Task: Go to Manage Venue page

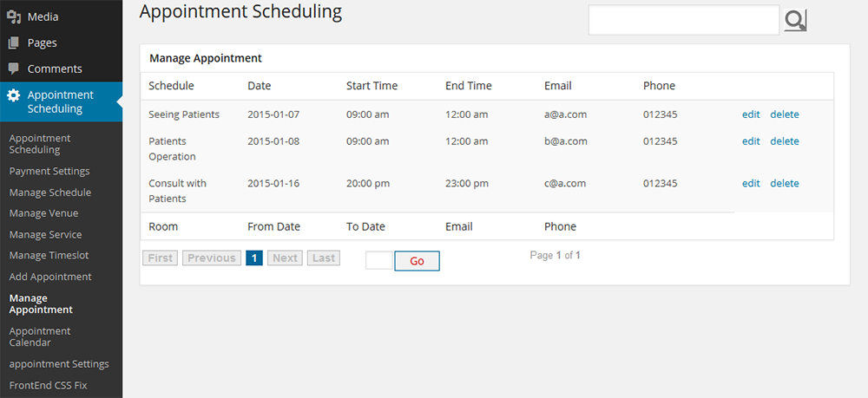Action: coord(43,213)
